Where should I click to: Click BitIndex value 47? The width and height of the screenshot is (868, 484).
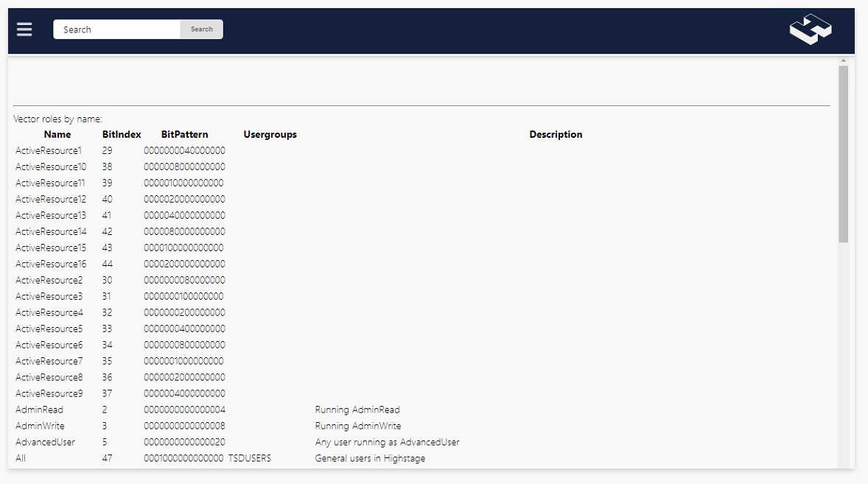point(108,458)
